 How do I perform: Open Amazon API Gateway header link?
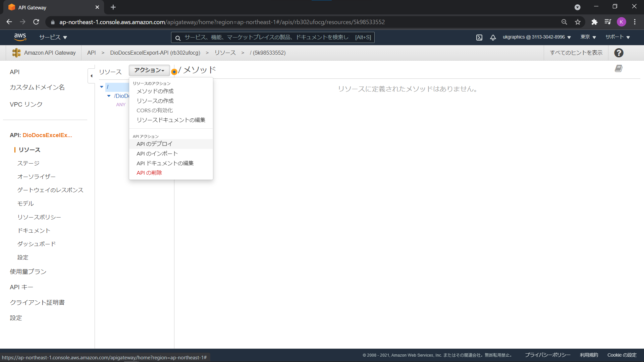(50, 53)
